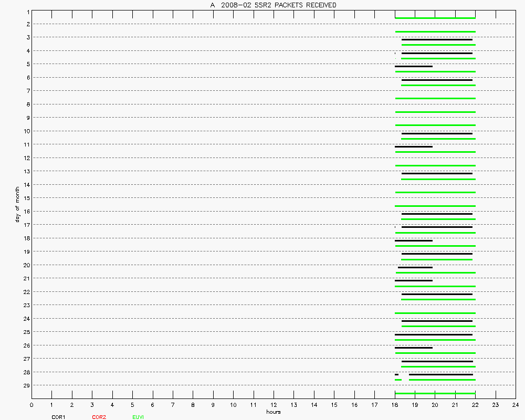This screenshot has width=525, height=420.
Task: Click the 'day of month' y-axis label
Action: coord(17,204)
